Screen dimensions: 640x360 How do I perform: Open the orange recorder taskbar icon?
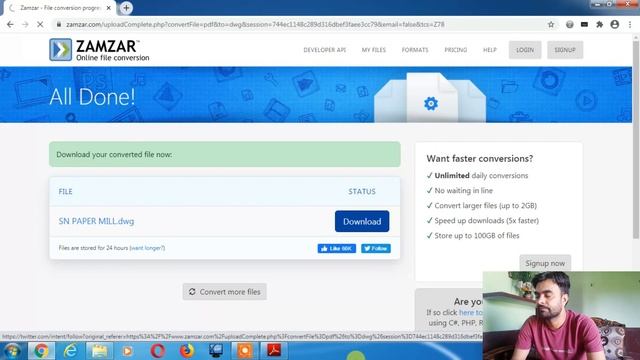click(x=244, y=351)
